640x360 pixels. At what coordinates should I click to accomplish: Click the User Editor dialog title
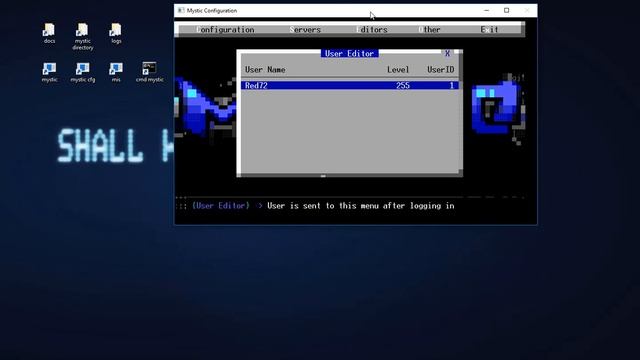[x=349, y=53]
